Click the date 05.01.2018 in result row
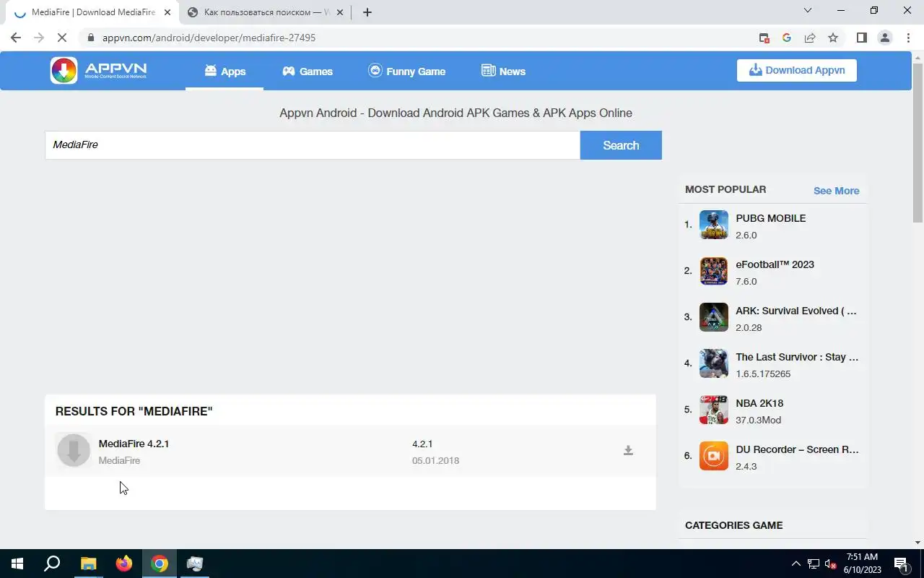Screen dimensions: 924x578 click(x=435, y=460)
